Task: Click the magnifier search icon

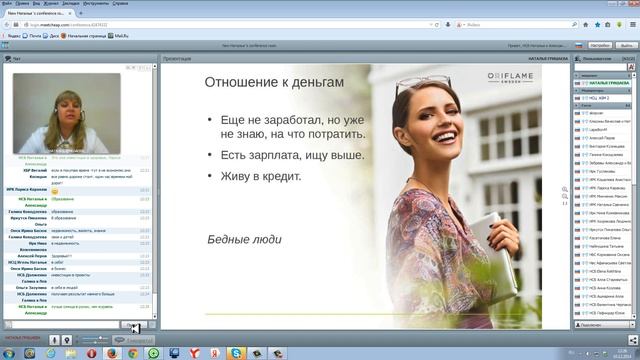Action: (574, 25)
